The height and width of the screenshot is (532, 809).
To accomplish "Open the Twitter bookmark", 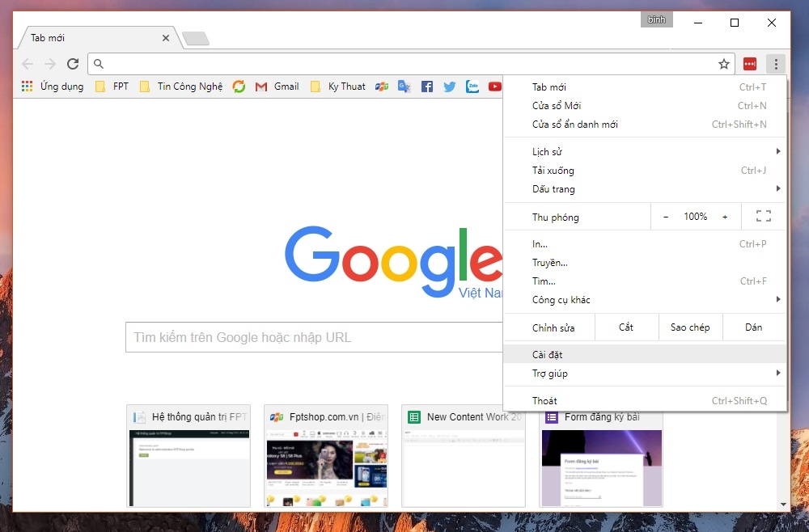I will click(449, 86).
